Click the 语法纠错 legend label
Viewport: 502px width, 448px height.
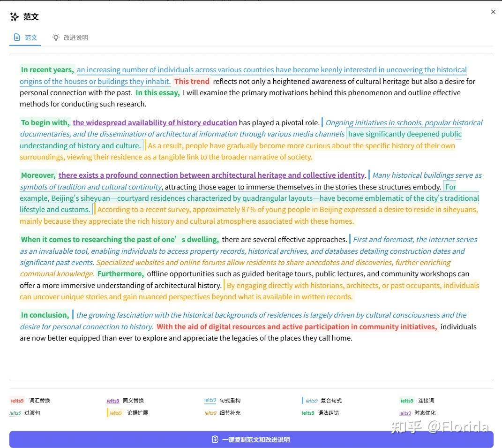328,413
